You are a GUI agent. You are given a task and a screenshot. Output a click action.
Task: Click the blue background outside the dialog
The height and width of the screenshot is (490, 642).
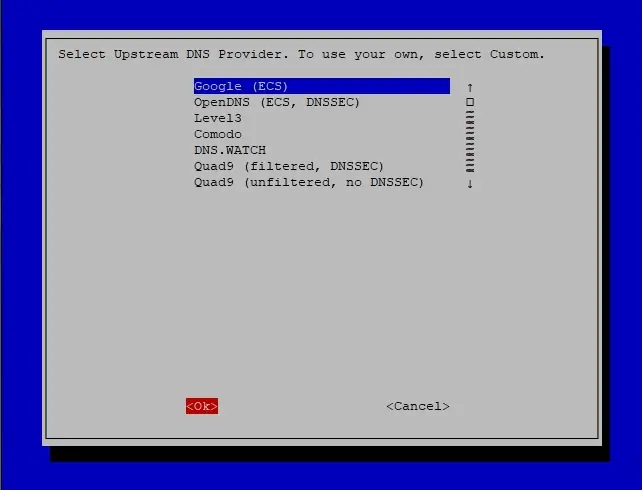(321, 14)
